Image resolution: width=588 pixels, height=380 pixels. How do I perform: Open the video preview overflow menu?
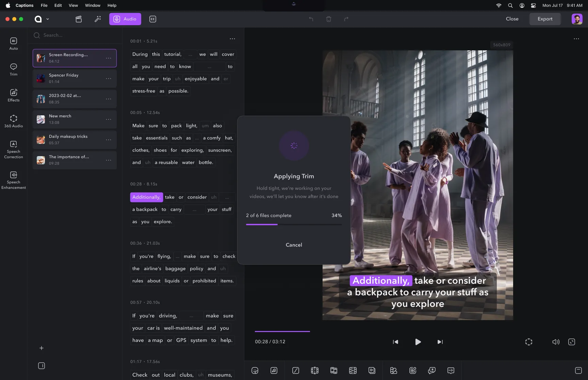tap(576, 39)
